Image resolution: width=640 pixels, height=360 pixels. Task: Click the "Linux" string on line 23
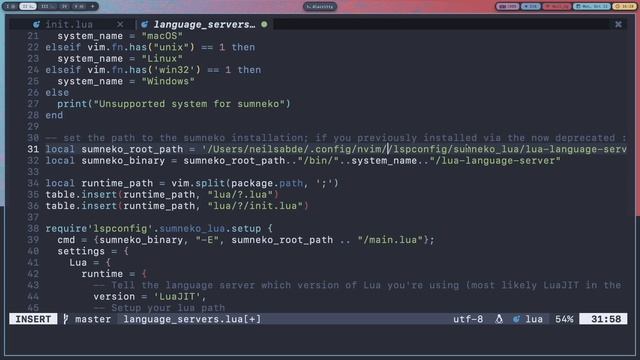(162, 58)
